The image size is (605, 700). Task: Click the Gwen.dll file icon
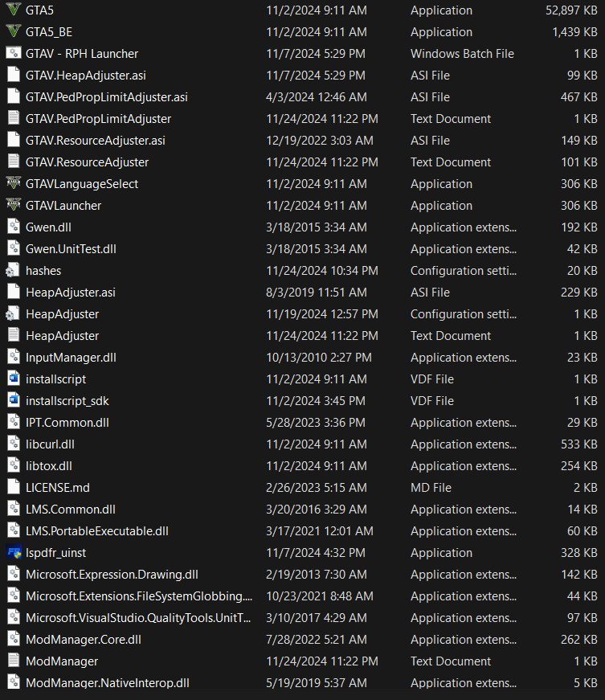click(x=14, y=227)
